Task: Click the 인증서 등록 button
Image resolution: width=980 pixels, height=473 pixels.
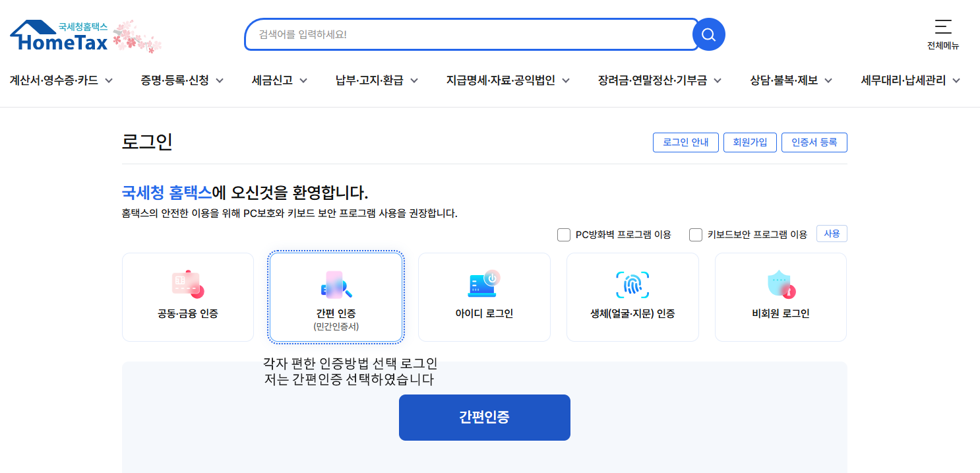Action: 814,142
